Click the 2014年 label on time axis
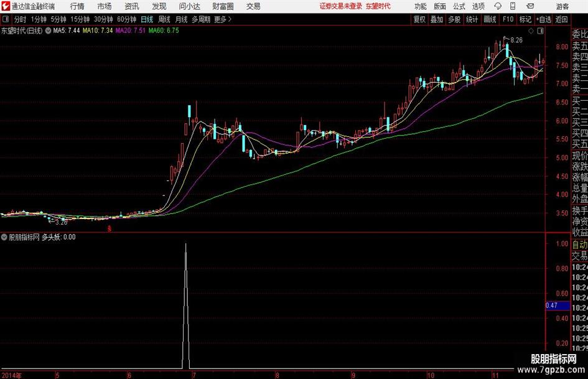 (x=12, y=375)
